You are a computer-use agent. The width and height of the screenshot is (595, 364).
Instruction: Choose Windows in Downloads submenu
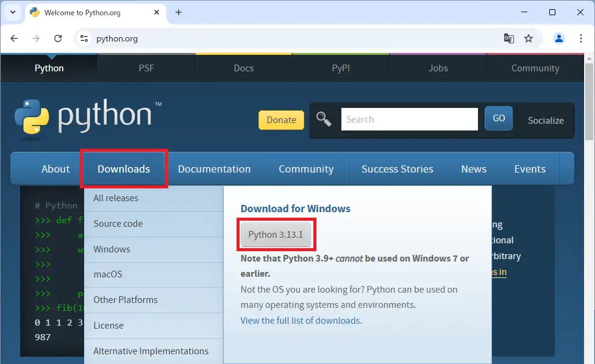[154, 249]
